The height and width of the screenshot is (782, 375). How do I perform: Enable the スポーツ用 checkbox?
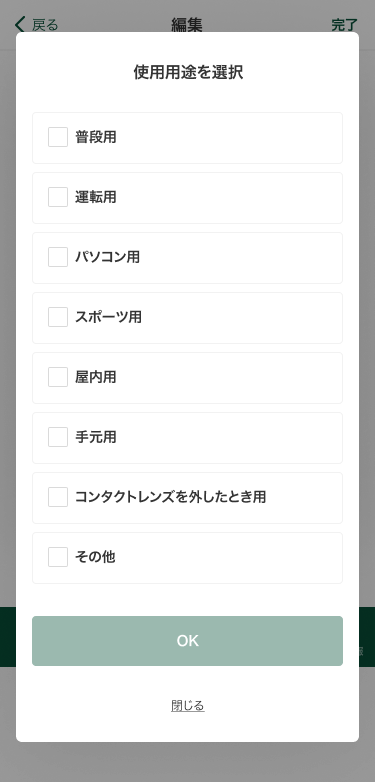click(58, 317)
